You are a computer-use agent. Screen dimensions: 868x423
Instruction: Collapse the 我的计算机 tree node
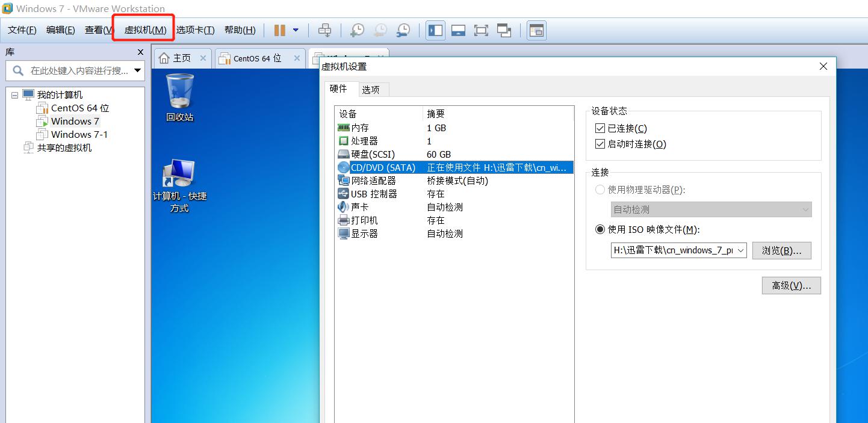coord(14,94)
